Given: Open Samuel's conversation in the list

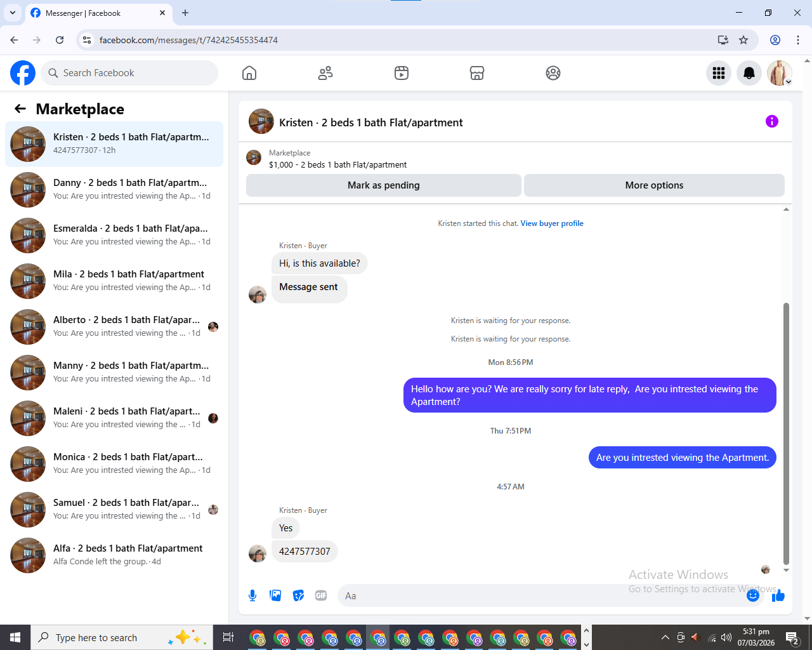Looking at the screenshot, I should pyautogui.click(x=114, y=510).
